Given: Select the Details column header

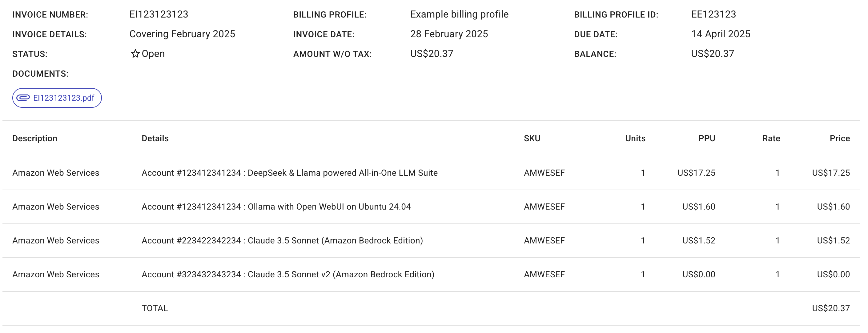Looking at the screenshot, I should click(155, 138).
